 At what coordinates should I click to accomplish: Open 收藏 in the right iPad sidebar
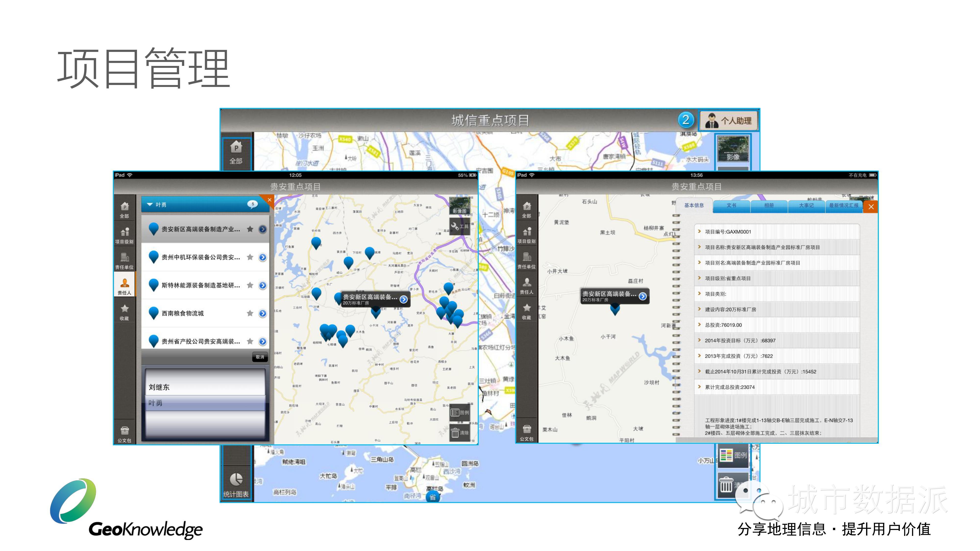pos(527,311)
